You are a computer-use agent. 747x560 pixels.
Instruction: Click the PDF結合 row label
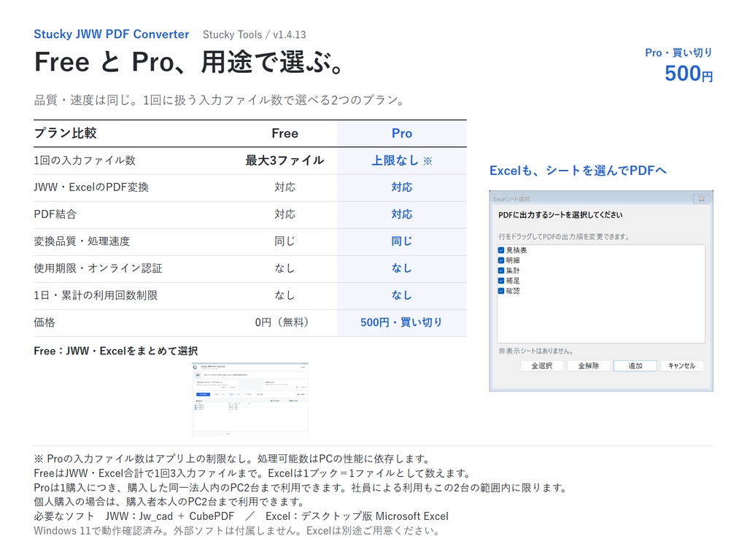point(55,214)
